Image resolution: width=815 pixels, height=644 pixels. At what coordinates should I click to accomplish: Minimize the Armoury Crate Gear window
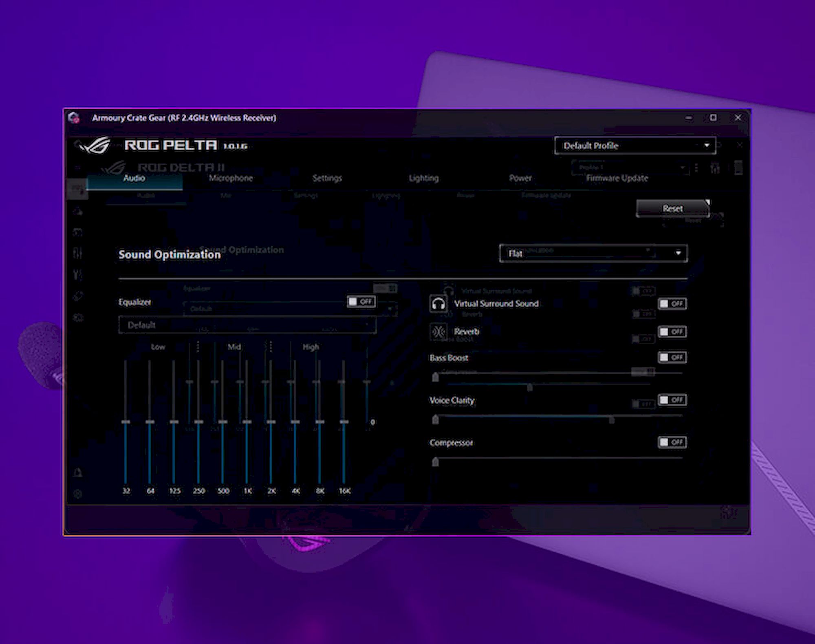click(x=689, y=117)
